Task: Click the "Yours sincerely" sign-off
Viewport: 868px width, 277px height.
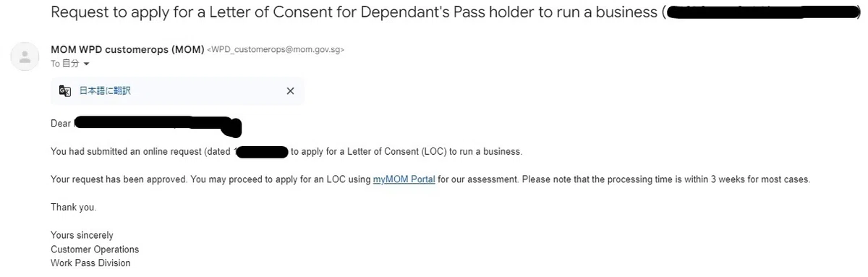Action: (82, 235)
